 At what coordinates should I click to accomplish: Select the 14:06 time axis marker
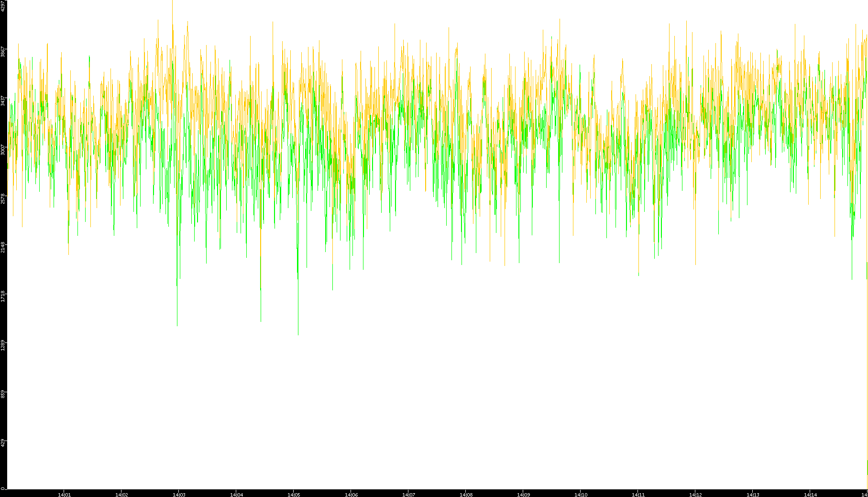[x=351, y=495]
